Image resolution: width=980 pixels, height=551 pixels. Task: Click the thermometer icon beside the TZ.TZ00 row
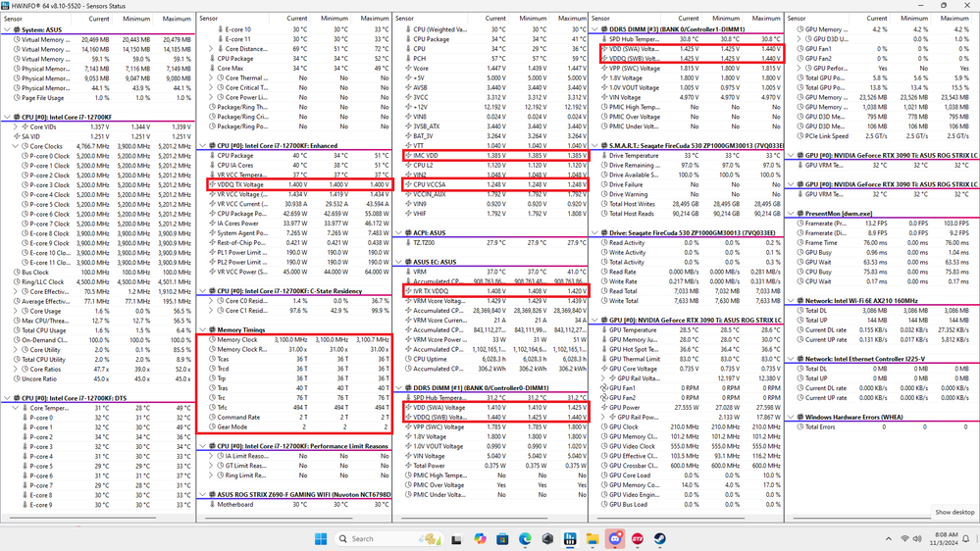point(408,243)
